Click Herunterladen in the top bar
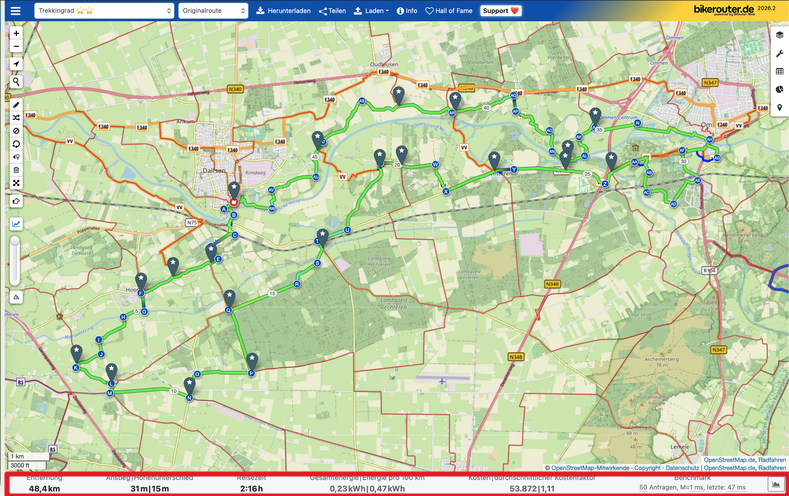The height and width of the screenshot is (496, 789). coord(284,10)
